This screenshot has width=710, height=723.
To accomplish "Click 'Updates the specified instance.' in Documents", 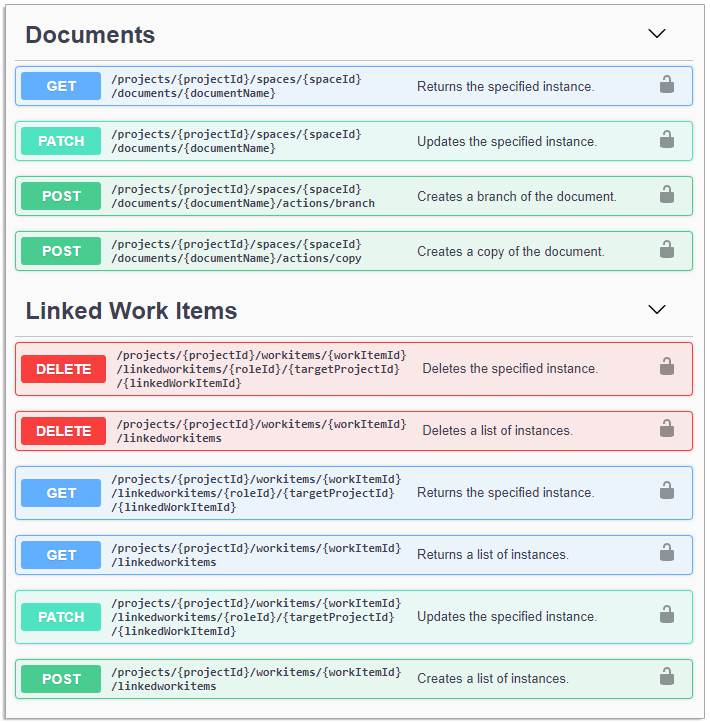I will click(x=507, y=141).
